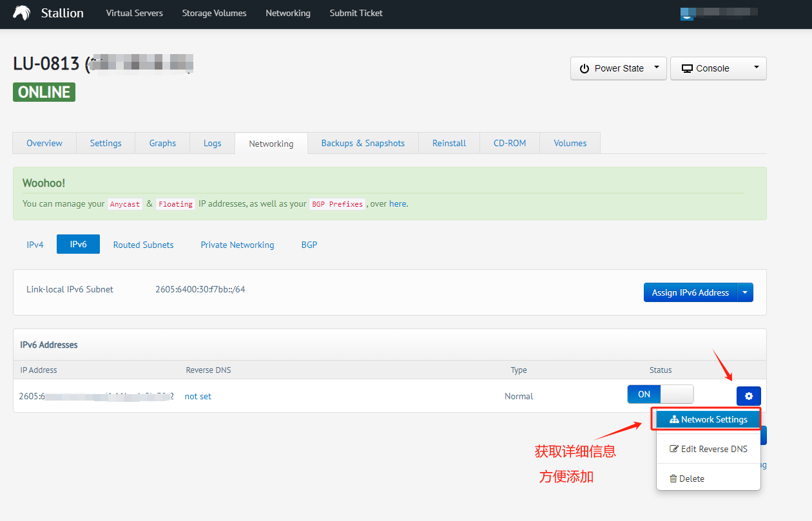The image size is (812, 521).
Task: Switch to the Backups & Snapshots tab
Action: [363, 143]
